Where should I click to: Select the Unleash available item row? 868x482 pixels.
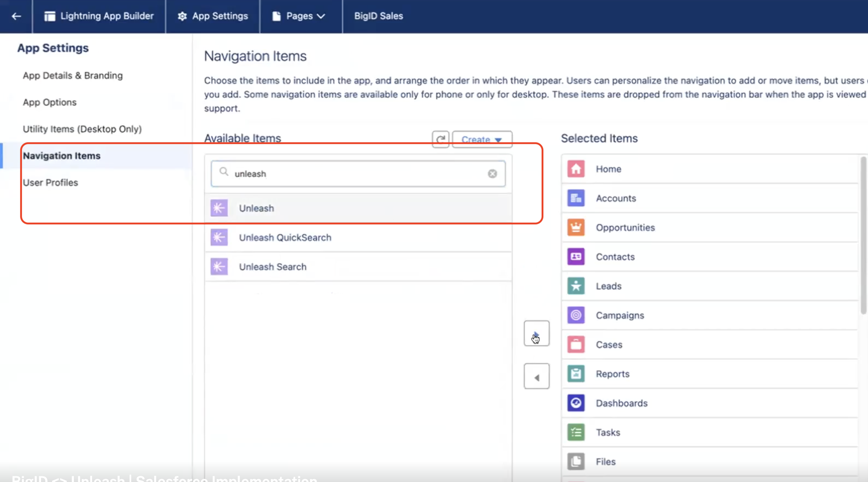click(x=358, y=208)
